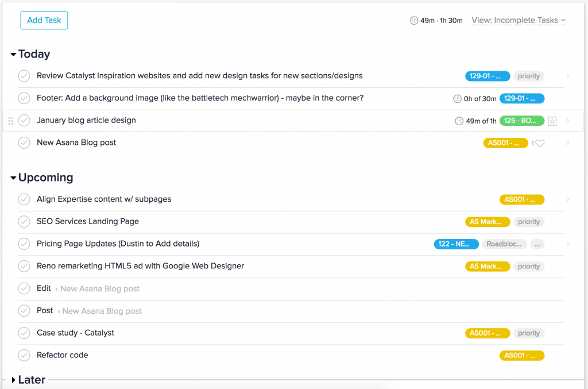
Task: Collapse the Today section
Action: [13, 54]
